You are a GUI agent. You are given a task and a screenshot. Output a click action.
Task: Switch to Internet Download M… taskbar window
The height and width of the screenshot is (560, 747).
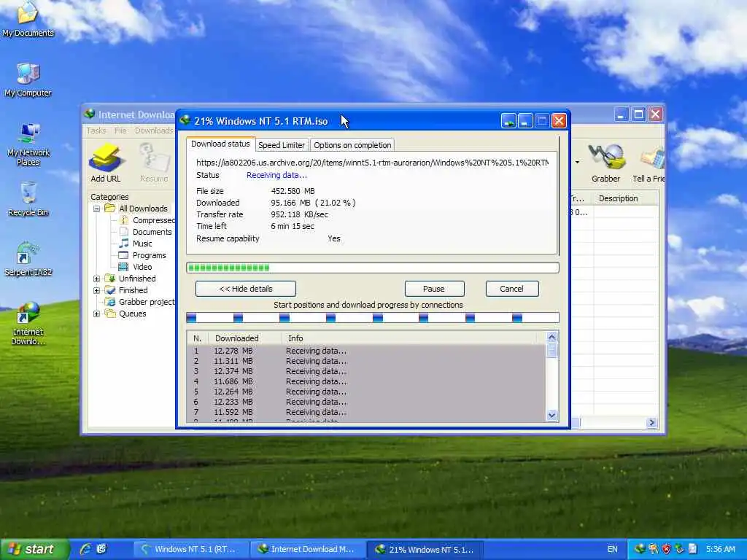[x=308, y=549]
